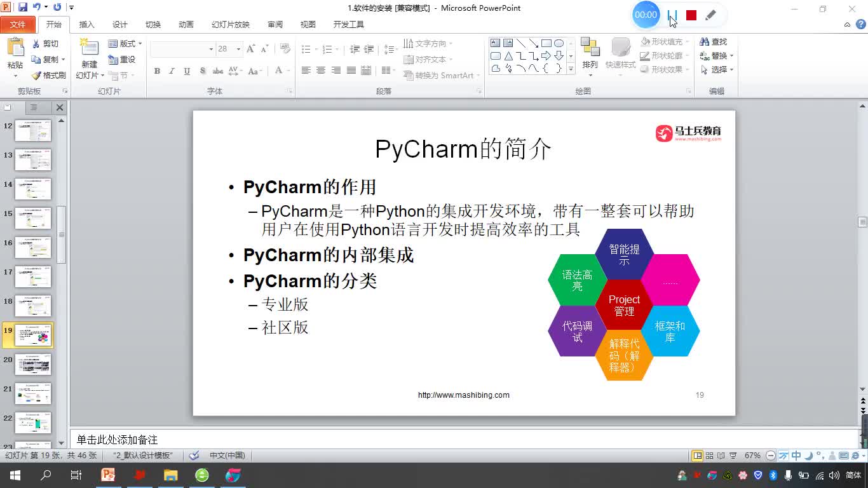Expand the Copy (复制) dropdown arrow
Image resolution: width=868 pixels, height=488 pixels.
coord(64,60)
